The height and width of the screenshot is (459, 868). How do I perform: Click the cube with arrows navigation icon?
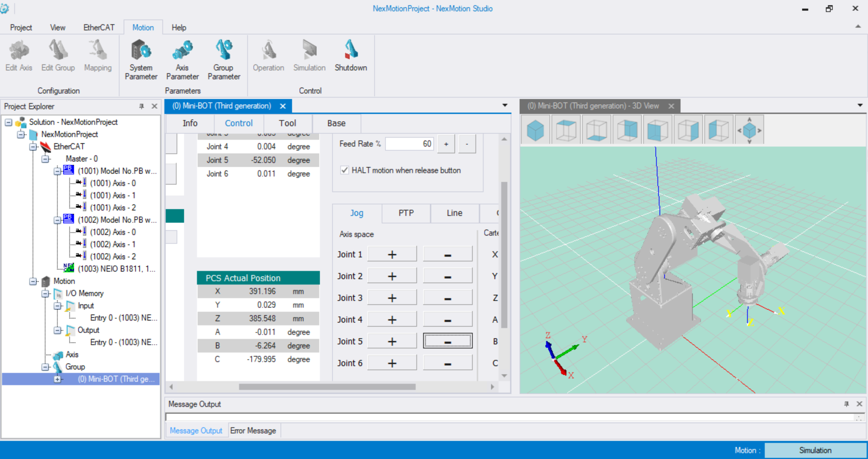749,130
